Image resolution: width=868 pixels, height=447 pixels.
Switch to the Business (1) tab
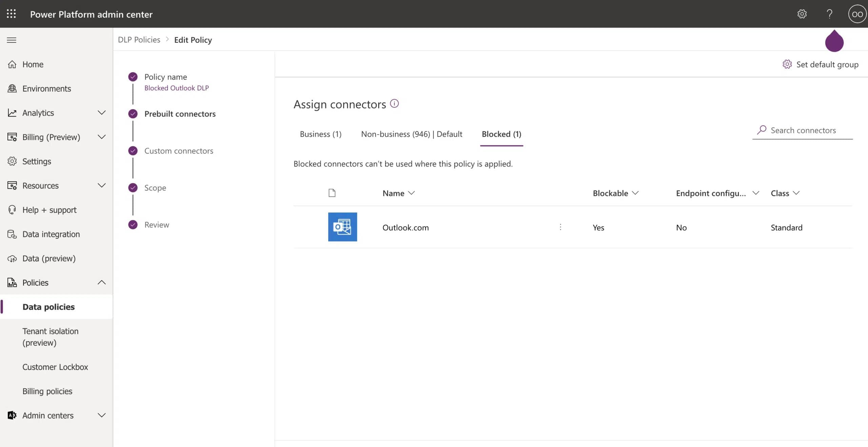[320, 134]
